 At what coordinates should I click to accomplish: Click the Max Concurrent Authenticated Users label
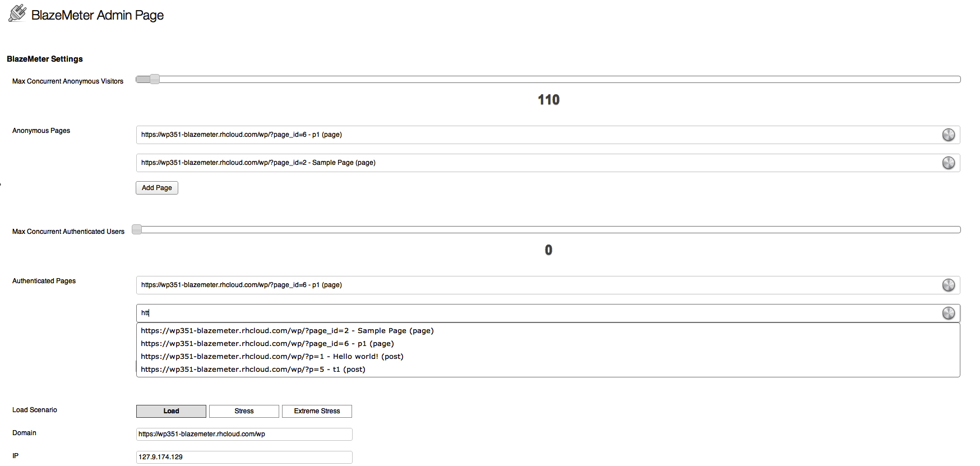pyautogui.click(x=68, y=232)
